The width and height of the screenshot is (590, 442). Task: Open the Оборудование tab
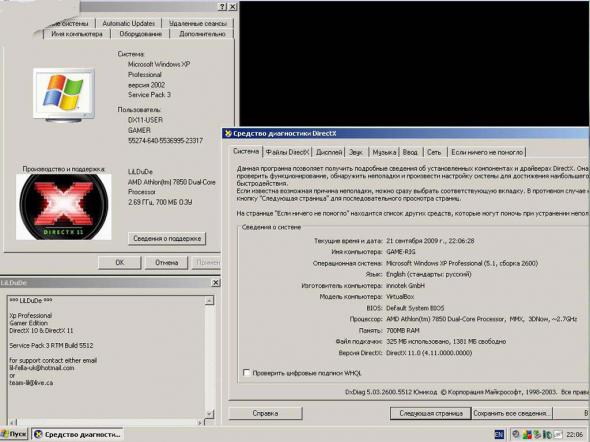tap(140, 34)
